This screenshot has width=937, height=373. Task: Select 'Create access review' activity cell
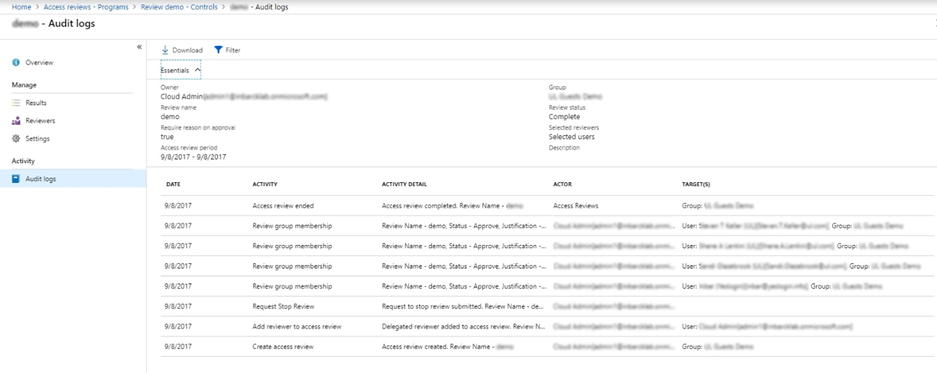[x=283, y=347]
